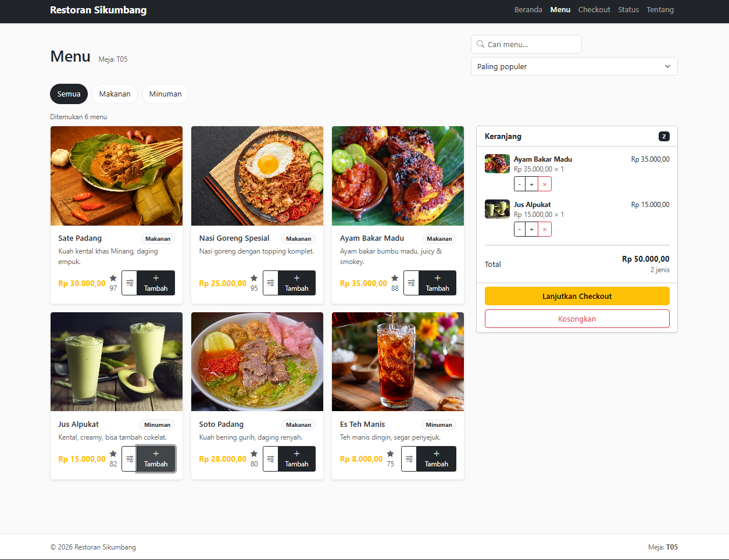Open customize options for Sate Padang

pyautogui.click(x=130, y=283)
